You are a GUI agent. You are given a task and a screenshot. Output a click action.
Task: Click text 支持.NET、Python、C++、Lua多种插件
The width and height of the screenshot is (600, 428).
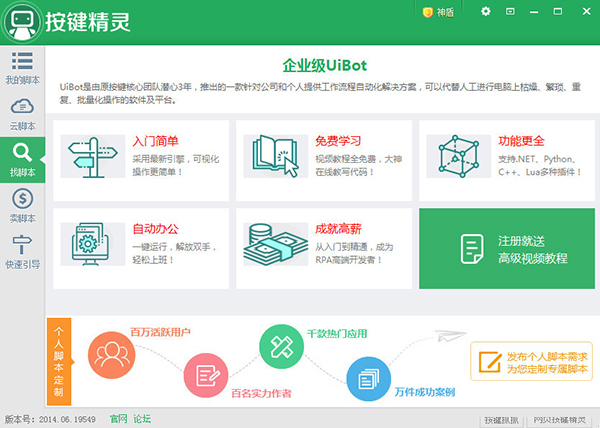point(540,165)
